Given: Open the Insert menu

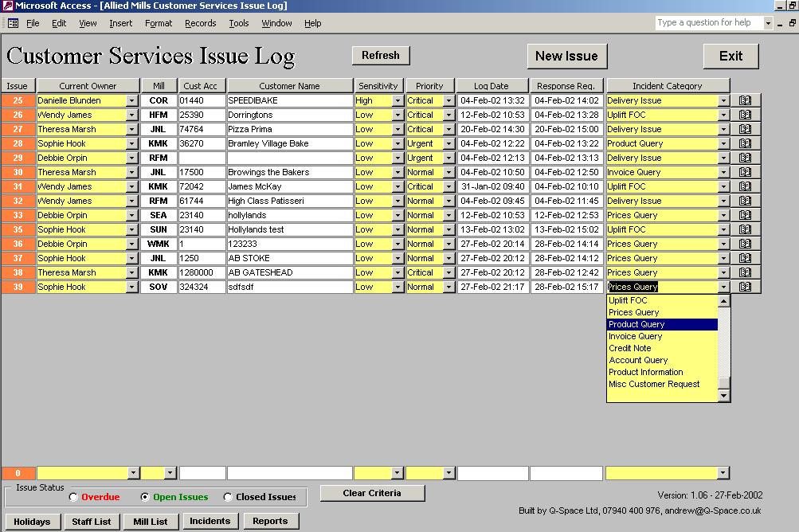Looking at the screenshot, I should click(x=121, y=23).
